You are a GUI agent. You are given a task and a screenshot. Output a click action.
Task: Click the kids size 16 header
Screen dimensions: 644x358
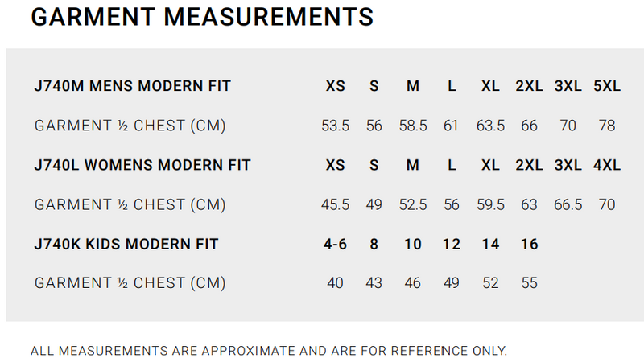529,244
